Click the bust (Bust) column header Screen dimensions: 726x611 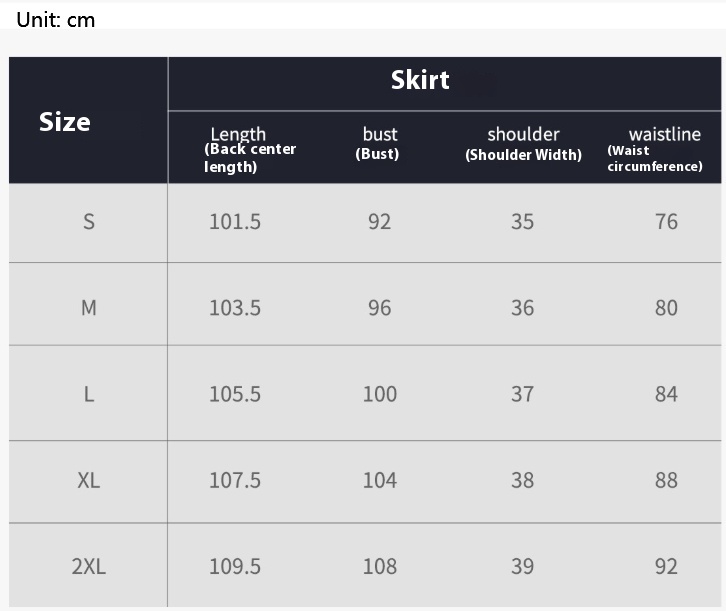coord(379,143)
